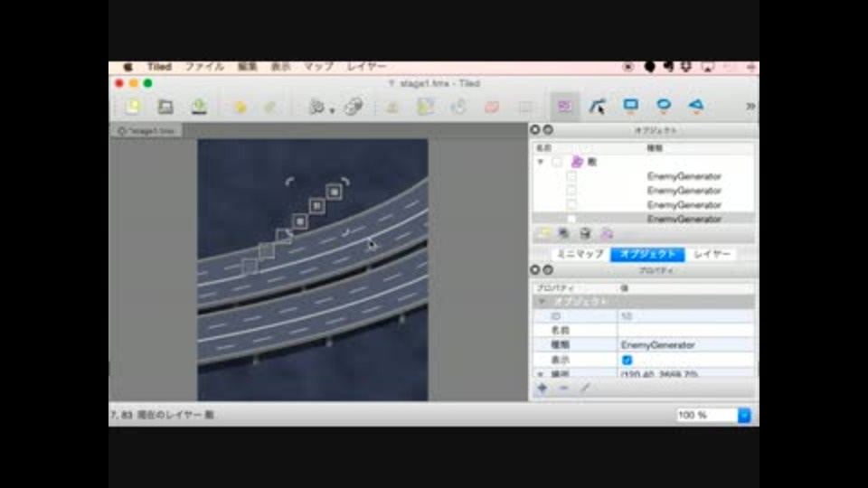Image resolution: width=868 pixels, height=488 pixels.
Task: Collapse the オブジェクト properties group
Action: (542, 302)
